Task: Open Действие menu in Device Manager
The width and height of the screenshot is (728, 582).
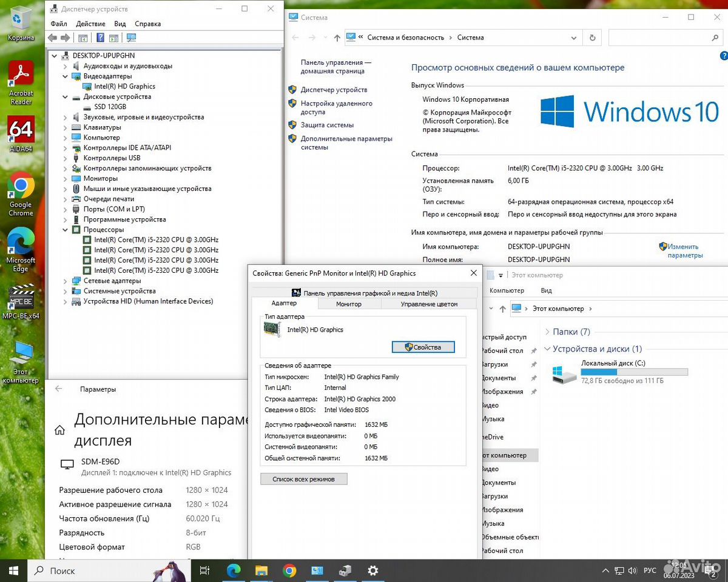Action: [91, 24]
